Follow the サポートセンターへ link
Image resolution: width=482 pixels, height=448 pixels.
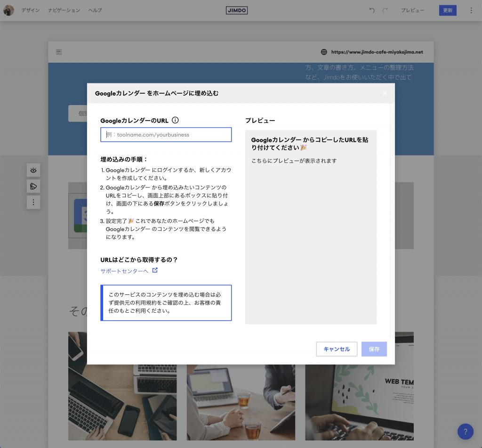tap(124, 271)
